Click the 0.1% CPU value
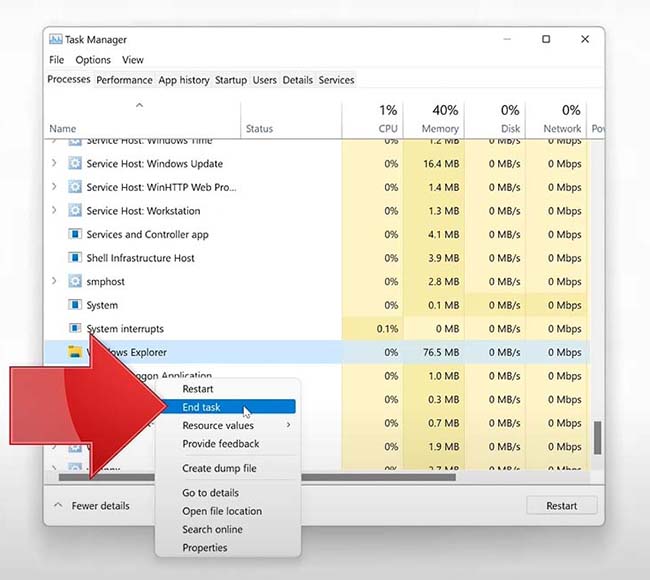The height and width of the screenshot is (580, 650). [x=387, y=329]
